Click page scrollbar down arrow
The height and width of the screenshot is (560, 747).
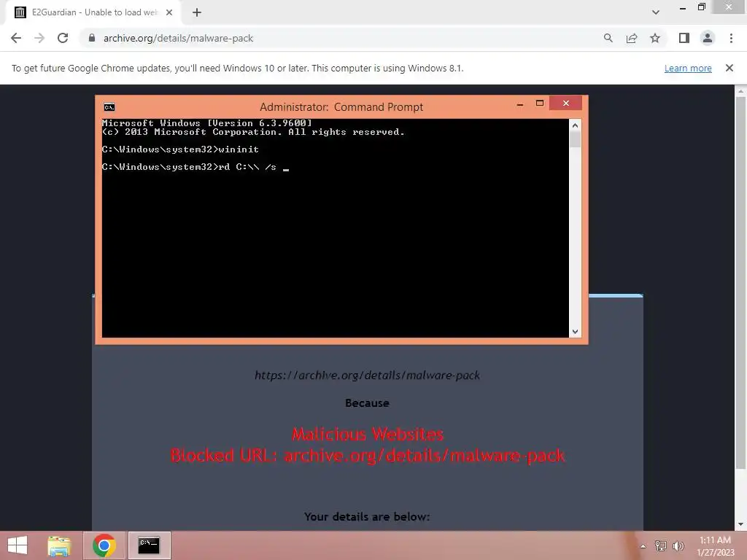pyautogui.click(x=740, y=524)
